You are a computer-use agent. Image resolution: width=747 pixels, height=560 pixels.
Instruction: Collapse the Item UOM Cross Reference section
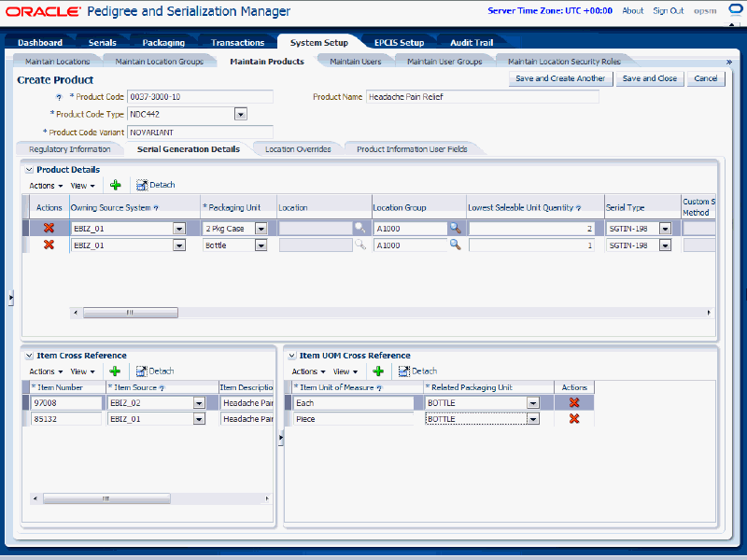coord(291,356)
